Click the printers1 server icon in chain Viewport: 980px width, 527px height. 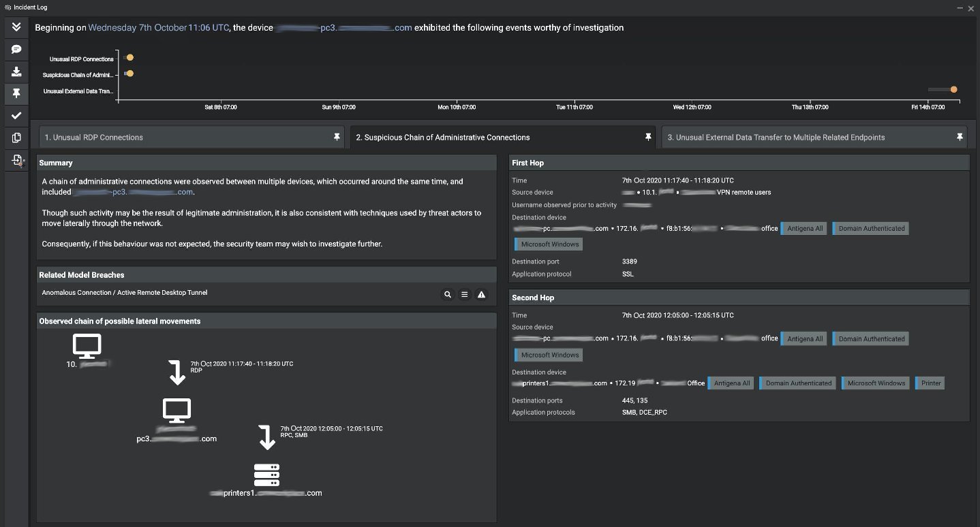pyautogui.click(x=266, y=474)
